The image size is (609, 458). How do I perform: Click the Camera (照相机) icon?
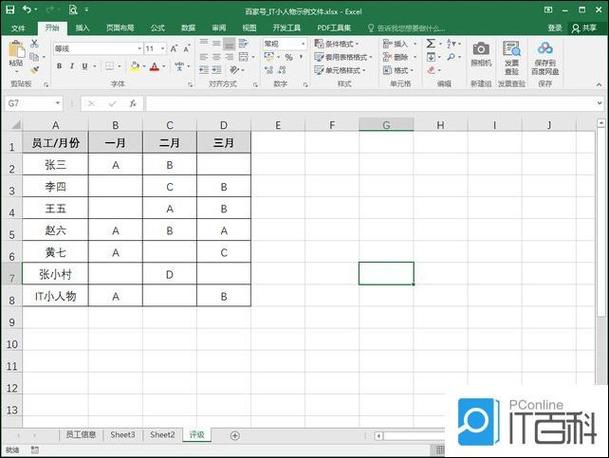[x=481, y=49]
